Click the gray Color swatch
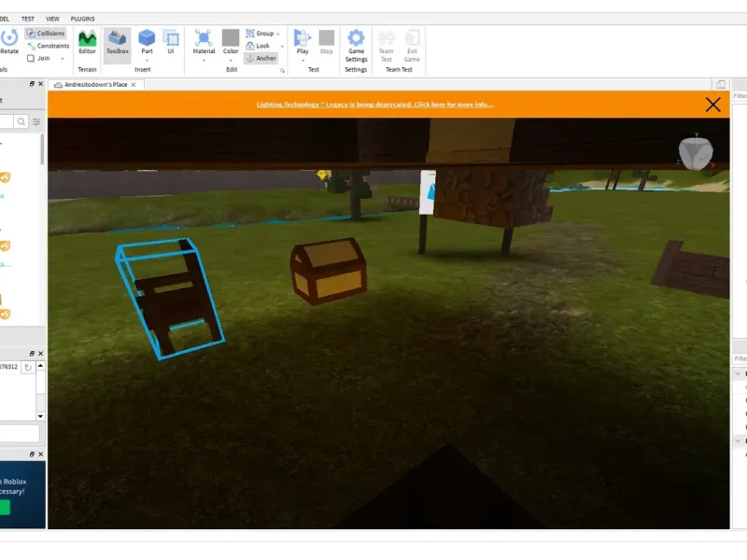747x560 pixels. pos(231,38)
